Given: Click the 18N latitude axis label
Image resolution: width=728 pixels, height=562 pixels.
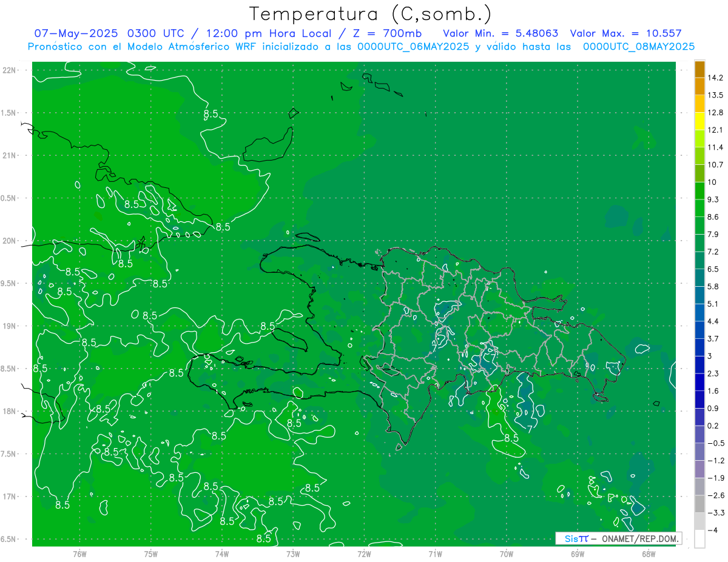Looking at the screenshot, I should [9, 412].
